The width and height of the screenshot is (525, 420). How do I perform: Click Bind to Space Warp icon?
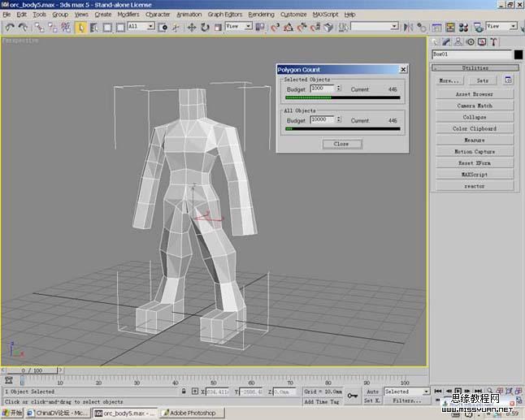66,28
